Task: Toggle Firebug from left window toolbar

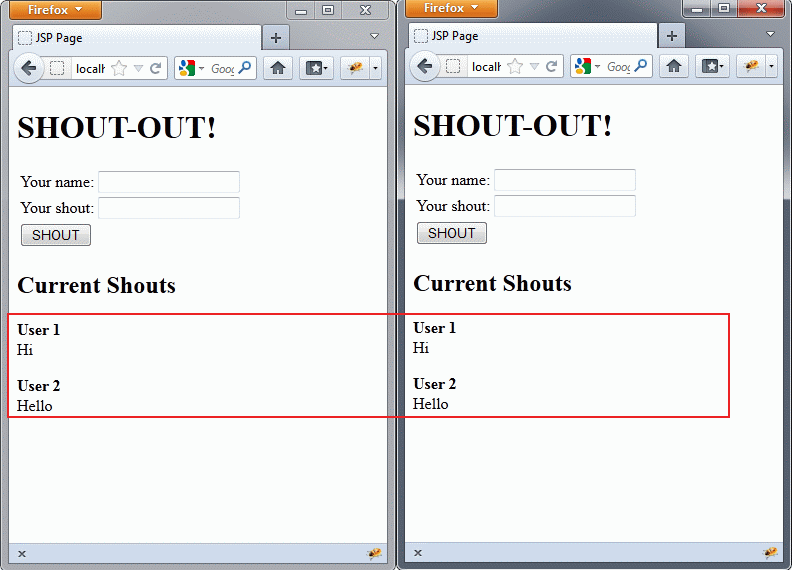Action: click(356, 68)
